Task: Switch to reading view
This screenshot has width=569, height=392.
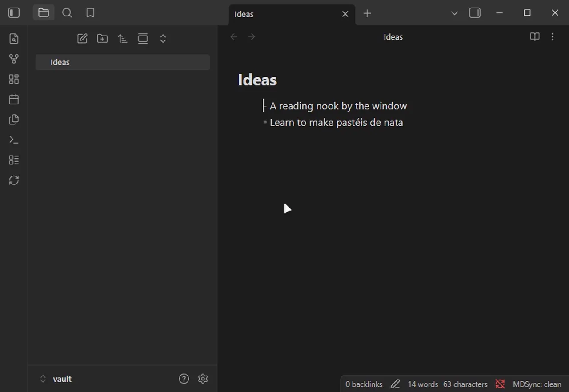Action: [535, 37]
